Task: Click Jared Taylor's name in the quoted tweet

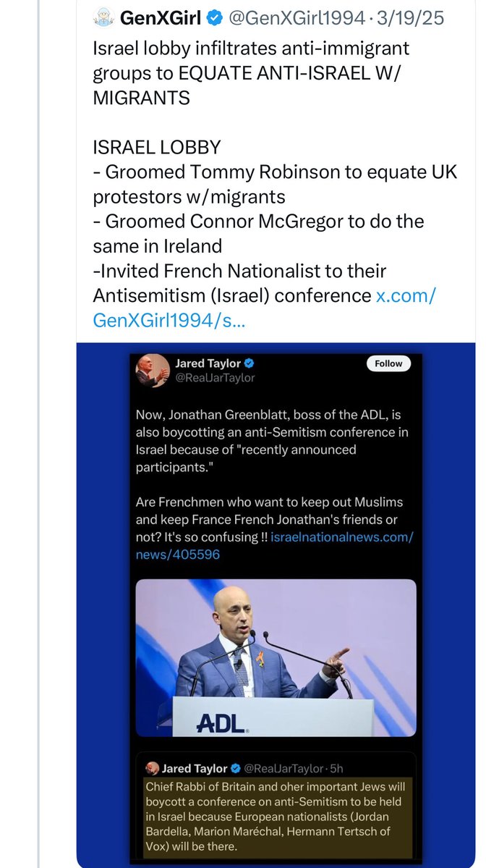Action: tap(195, 768)
